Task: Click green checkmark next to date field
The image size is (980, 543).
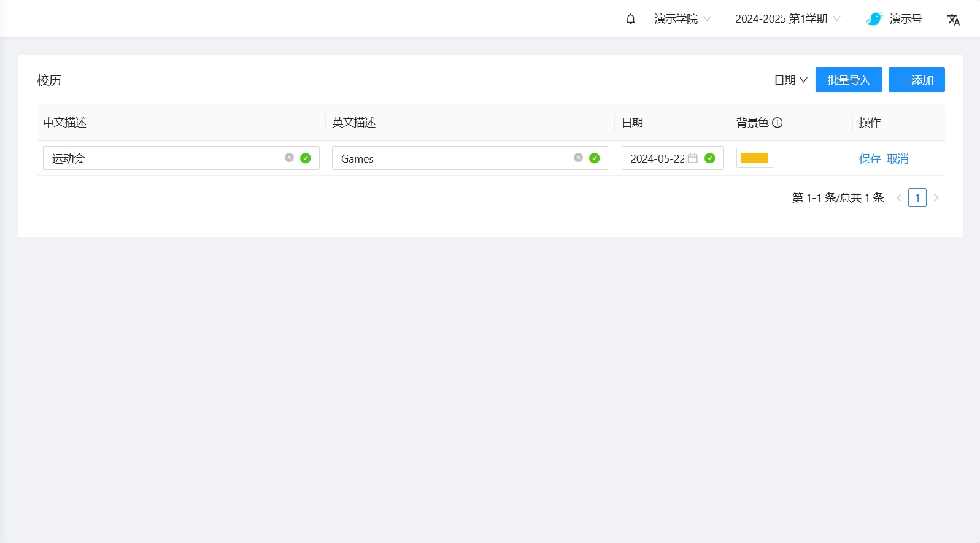Action: (x=710, y=158)
